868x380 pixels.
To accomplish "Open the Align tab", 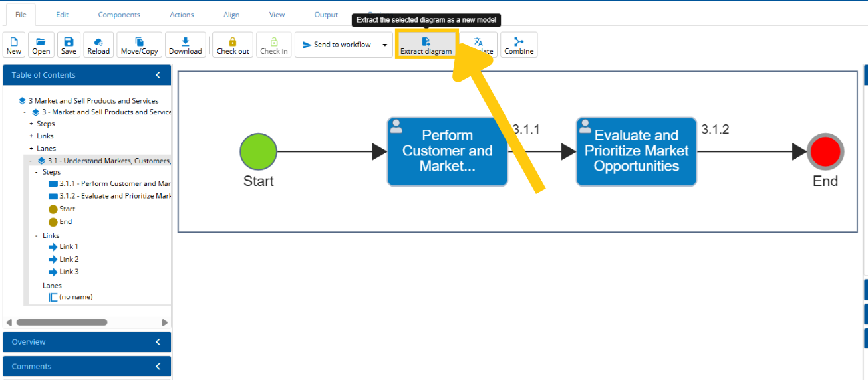I will [x=231, y=15].
